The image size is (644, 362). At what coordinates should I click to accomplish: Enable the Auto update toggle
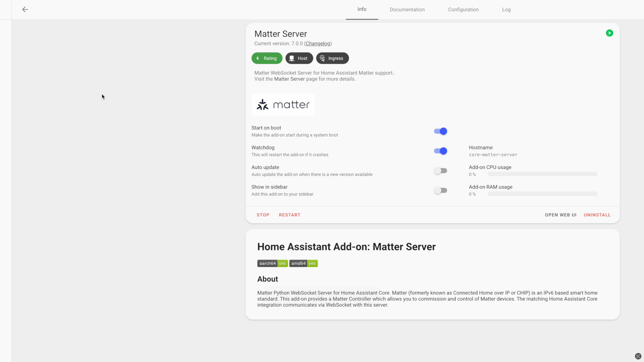click(x=440, y=171)
